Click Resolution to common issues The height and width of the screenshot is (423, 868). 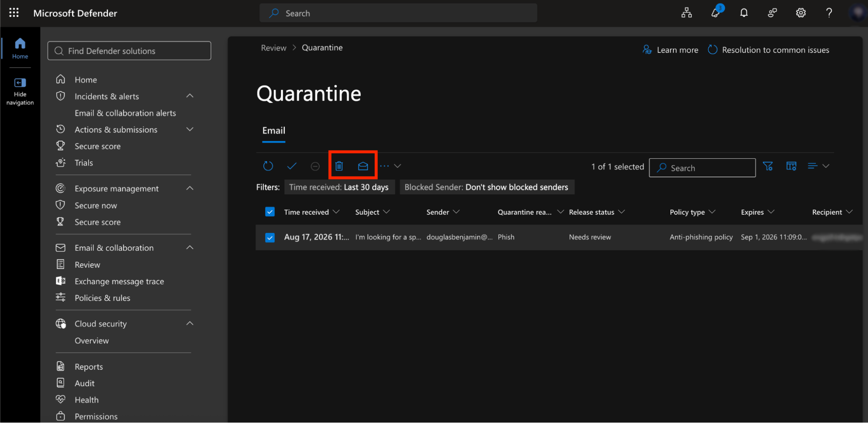tap(769, 50)
